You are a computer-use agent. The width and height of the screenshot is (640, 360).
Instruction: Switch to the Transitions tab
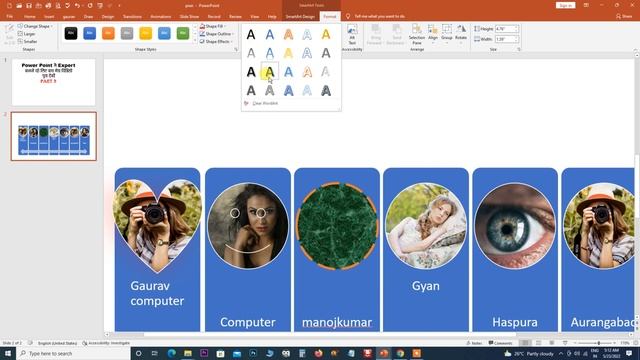(x=132, y=16)
